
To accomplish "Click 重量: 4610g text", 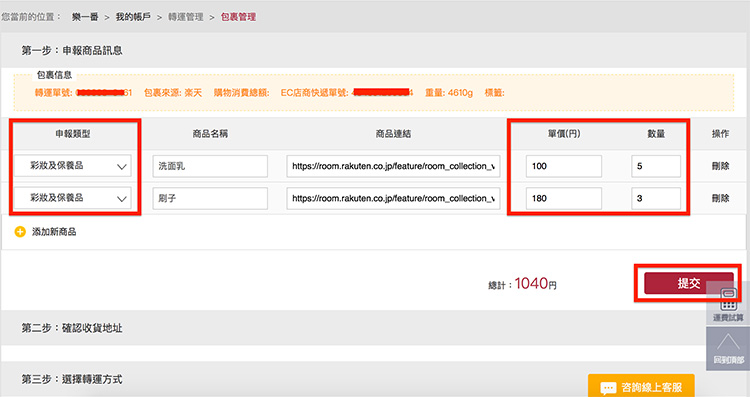I will click(x=449, y=93).
